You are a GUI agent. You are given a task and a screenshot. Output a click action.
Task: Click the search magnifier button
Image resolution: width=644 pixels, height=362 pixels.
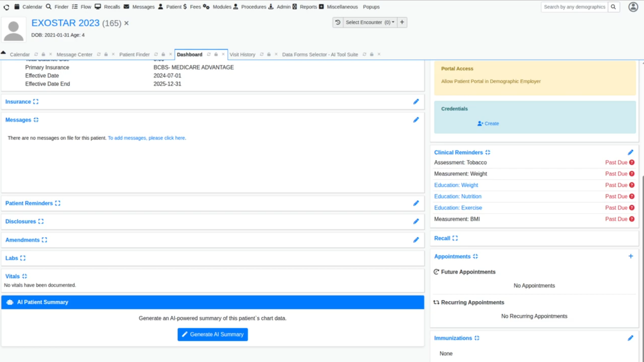(x=613, y=7)
